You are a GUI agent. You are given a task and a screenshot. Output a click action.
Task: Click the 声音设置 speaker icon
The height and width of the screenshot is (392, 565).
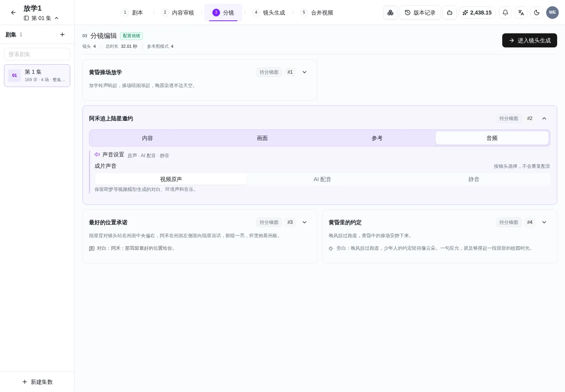(97, 154)
